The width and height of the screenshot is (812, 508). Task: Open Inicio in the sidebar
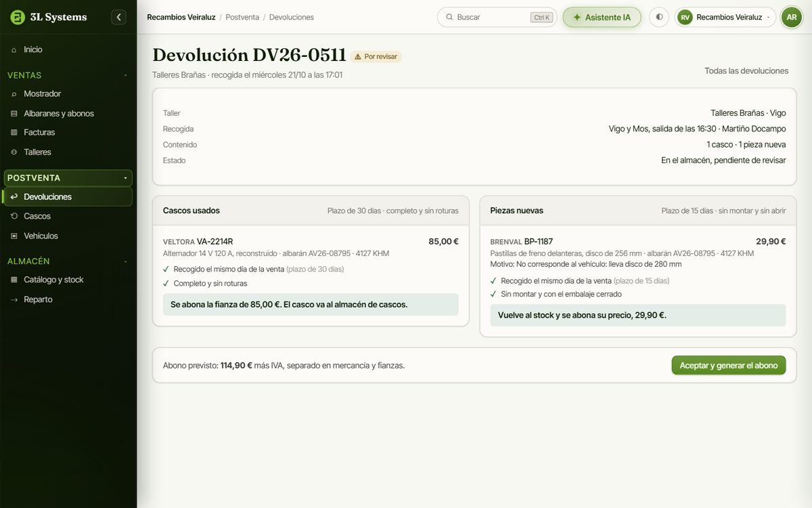[68, 49]
